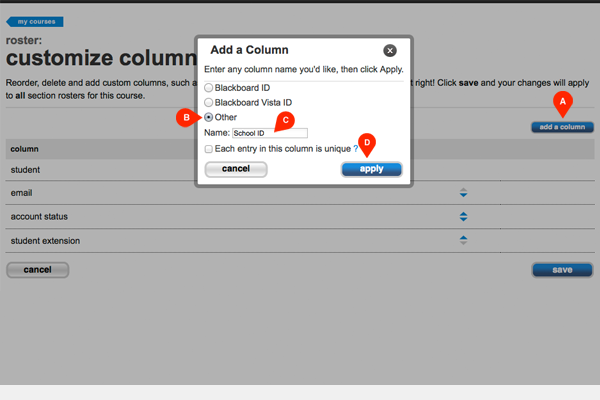Select the Other radio button
This screenshot has width=600, height=400.
pyautogui.click(x=209, y=117)
